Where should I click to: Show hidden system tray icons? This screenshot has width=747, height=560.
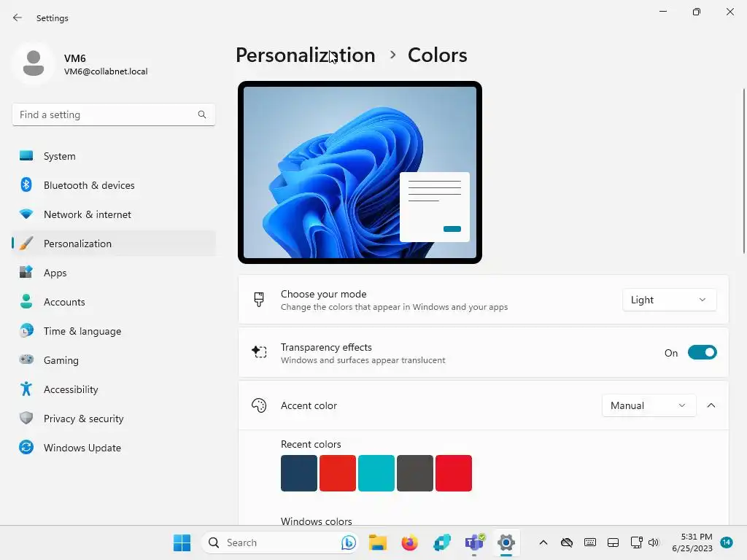coord(543,542)
